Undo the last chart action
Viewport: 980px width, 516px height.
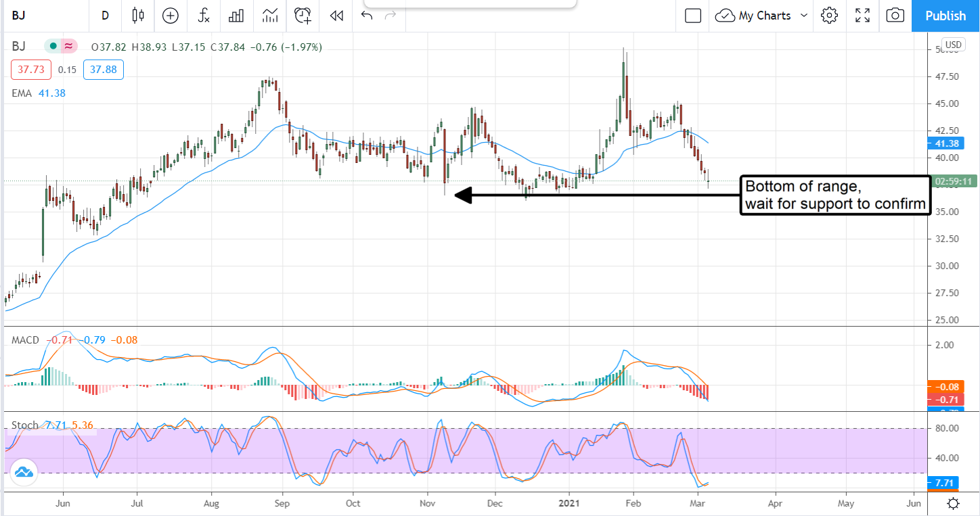coord(367,16)
